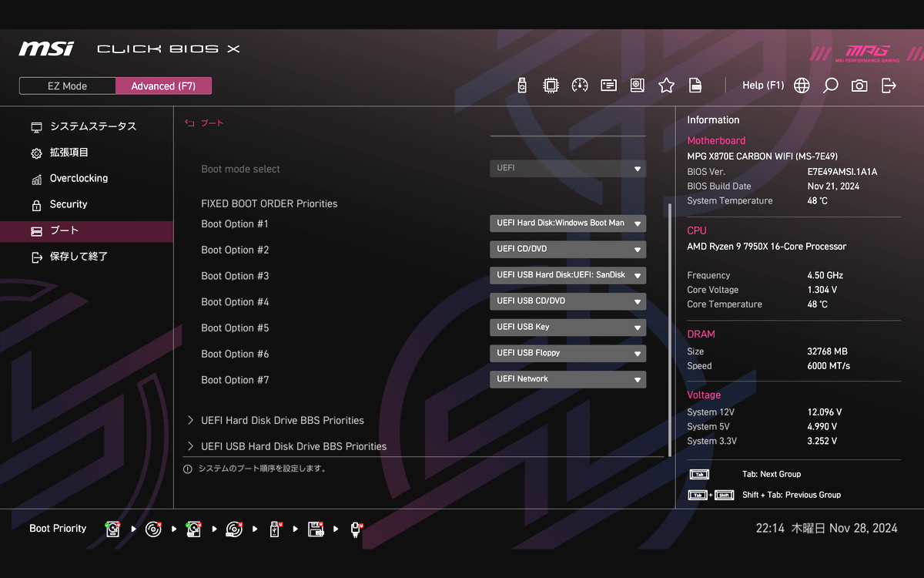Click the Security padlock icon
Screen dimensions: 924x578
[36, 206]
